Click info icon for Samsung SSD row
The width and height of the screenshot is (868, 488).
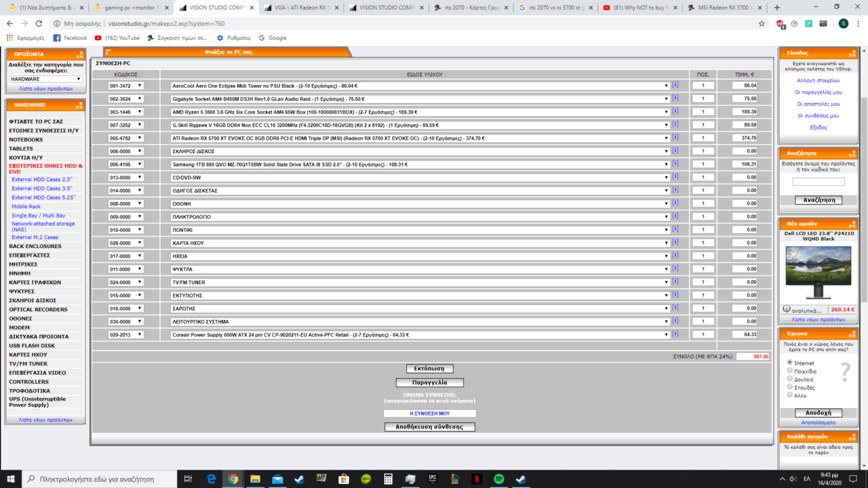tap(675, 164)
